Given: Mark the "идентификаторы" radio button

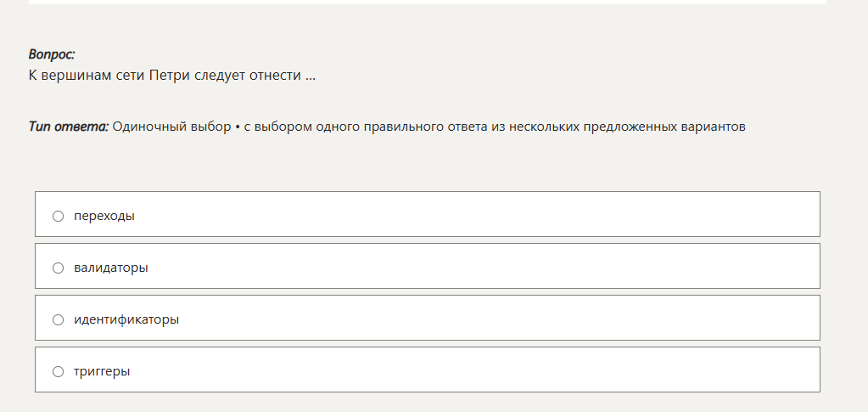Looking at the screenshot, I should [59, 319].
